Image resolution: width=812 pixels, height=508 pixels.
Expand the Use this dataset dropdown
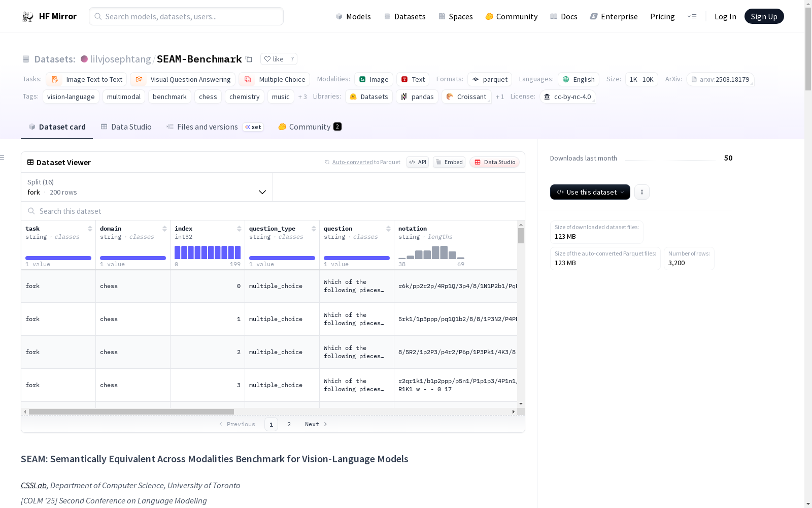(590, 192)
